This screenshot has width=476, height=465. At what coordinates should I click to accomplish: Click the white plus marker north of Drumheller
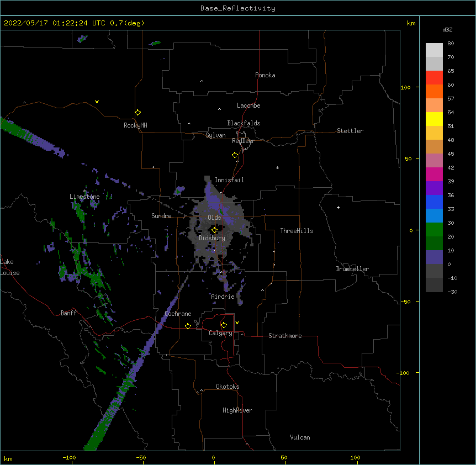tap(338, 207)
